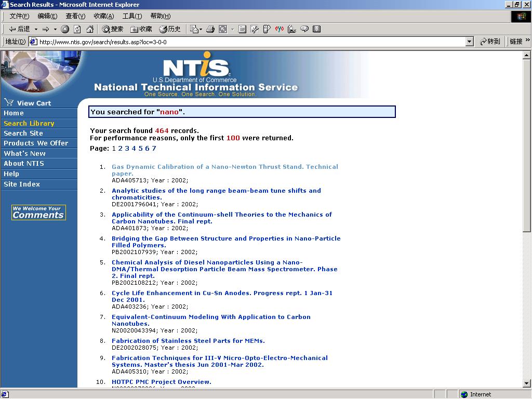Click the Go (转到) button

pos(490,42)
